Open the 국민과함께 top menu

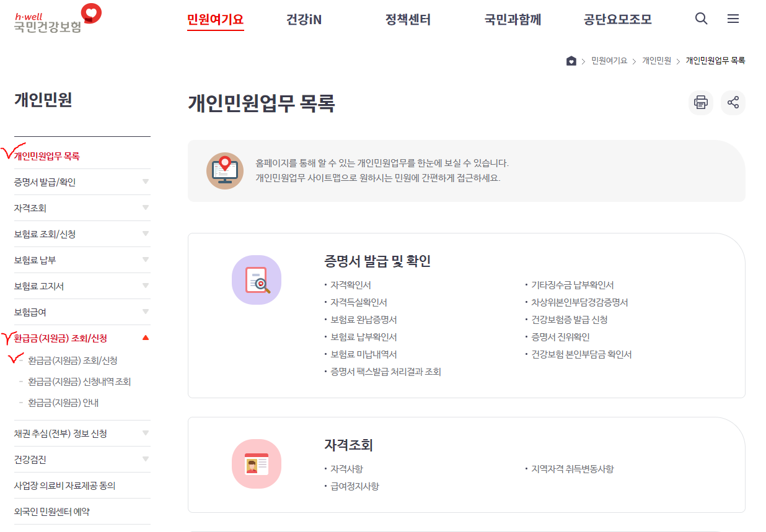coord(513,20)
